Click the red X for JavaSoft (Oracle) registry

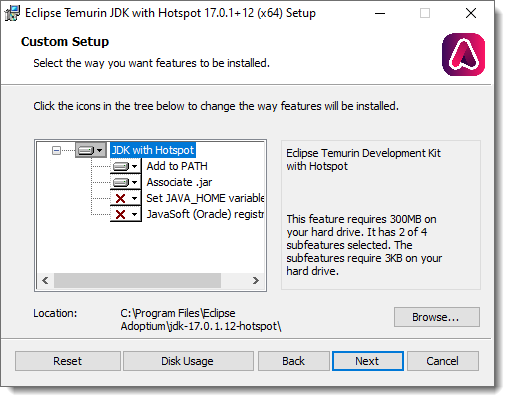(120, 214)
